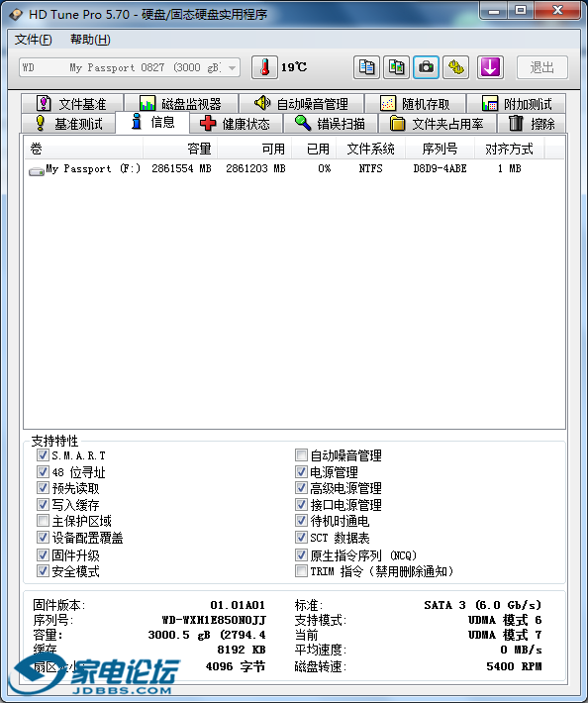Close the HD Tune Pro window
Viewport: 588px width, 703px height.
[558, 11]
